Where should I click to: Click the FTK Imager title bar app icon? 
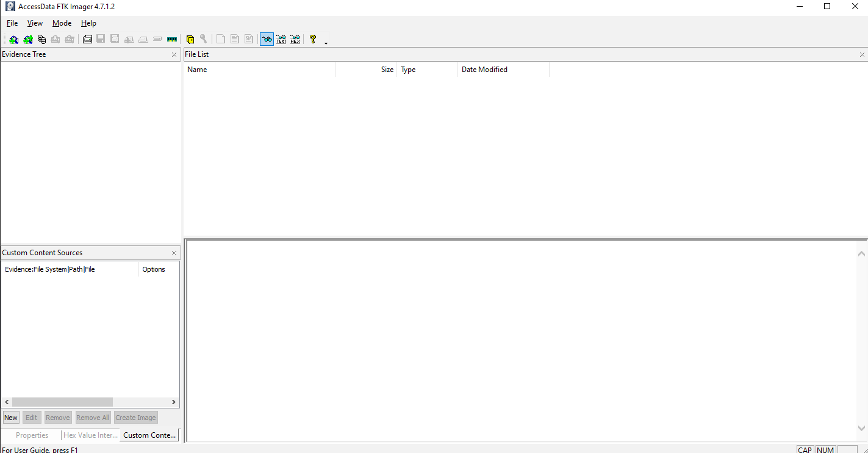[x=10, y=7]
